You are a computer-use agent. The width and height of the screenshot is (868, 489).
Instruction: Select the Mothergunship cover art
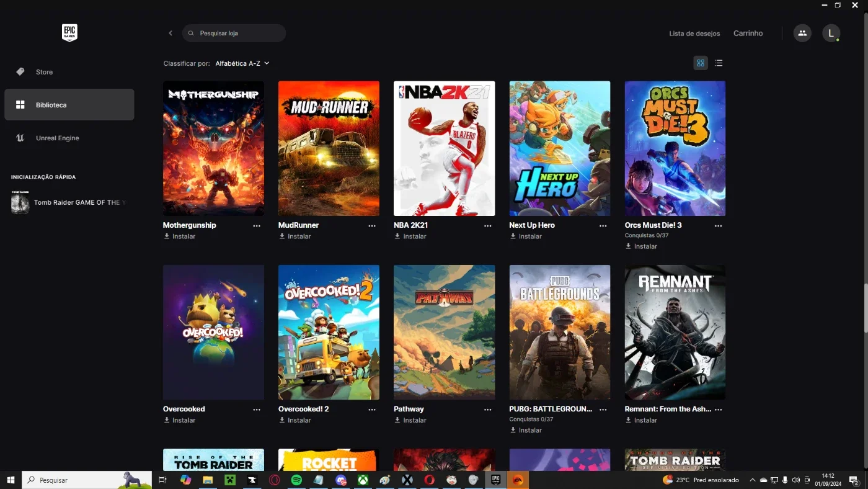[213, 148]
